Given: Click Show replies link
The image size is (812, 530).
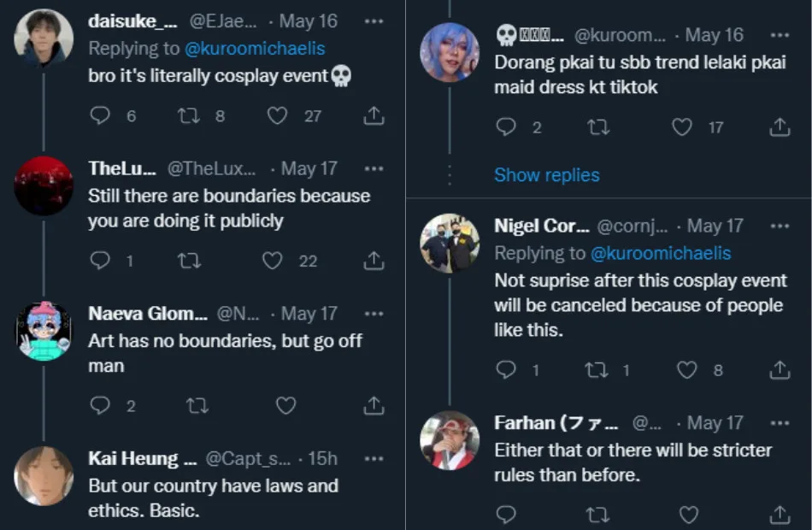Looking at the screenshot, I should coord(547,175).
